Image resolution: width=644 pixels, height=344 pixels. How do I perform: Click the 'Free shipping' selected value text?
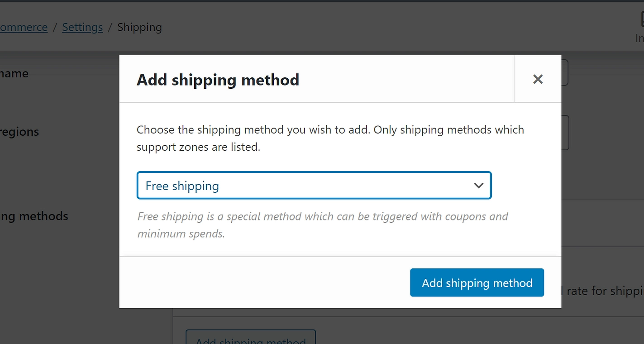(x=182, y=186)
